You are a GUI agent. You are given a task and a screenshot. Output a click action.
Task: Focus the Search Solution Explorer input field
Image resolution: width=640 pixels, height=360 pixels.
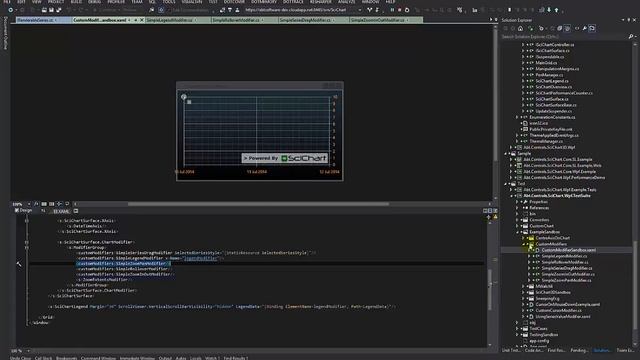(564, 37)
